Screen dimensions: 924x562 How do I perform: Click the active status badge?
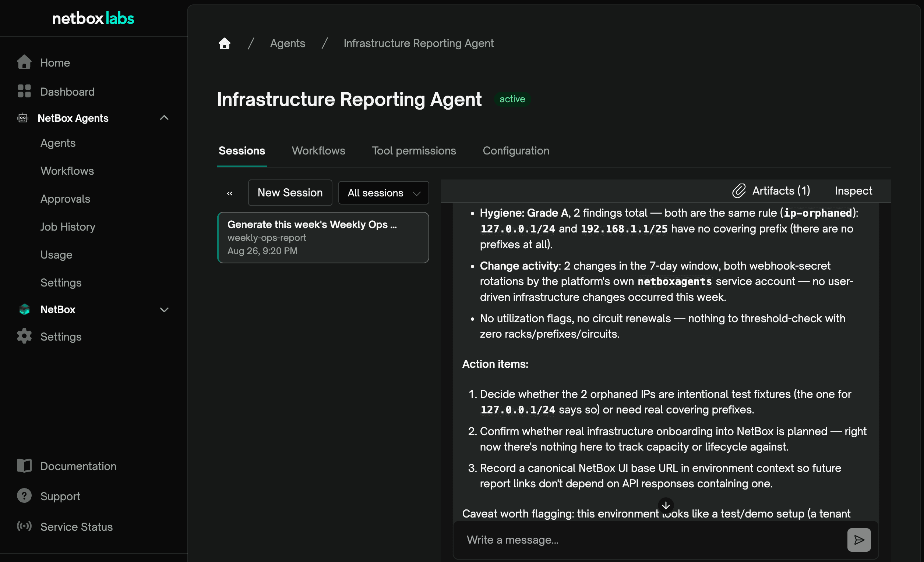512,99
